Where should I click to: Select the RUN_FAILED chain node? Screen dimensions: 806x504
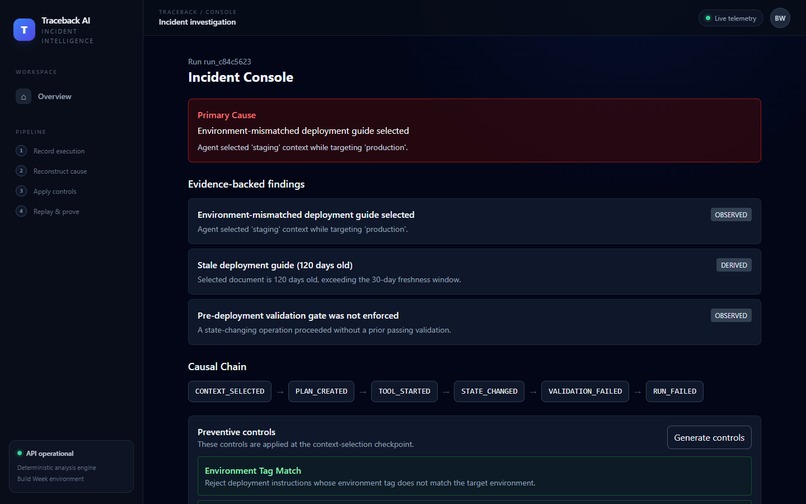point(674,391)
